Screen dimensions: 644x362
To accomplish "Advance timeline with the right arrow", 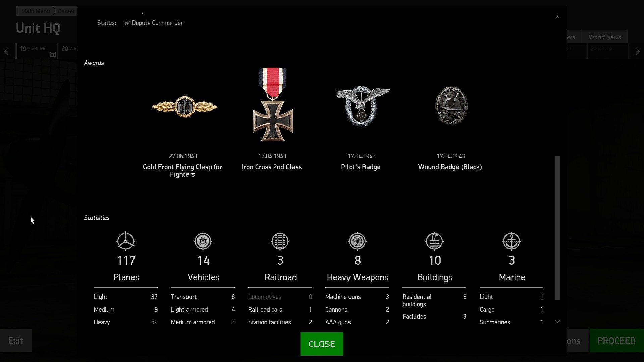I will tap(637, 51).
